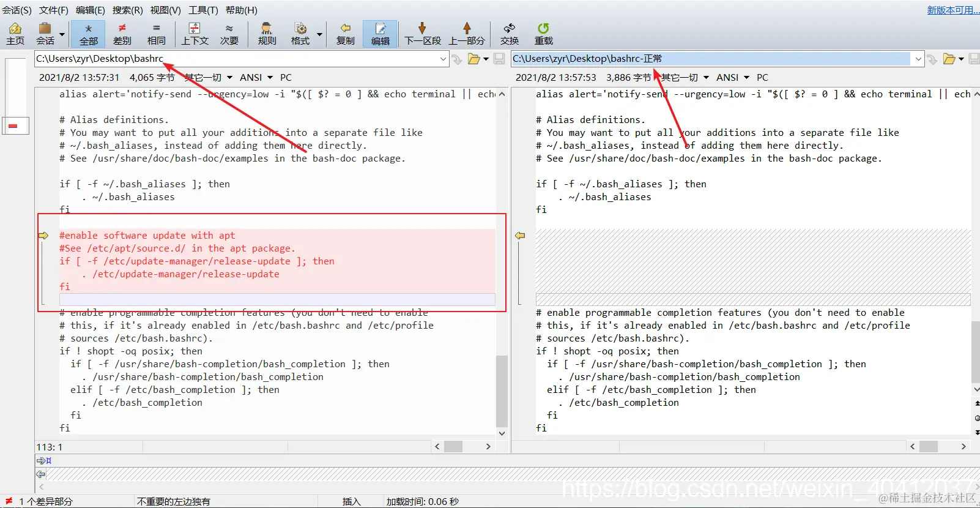
Task: Click left pane horizontal scrollbar thumb
Action: (x=453, y=447)
